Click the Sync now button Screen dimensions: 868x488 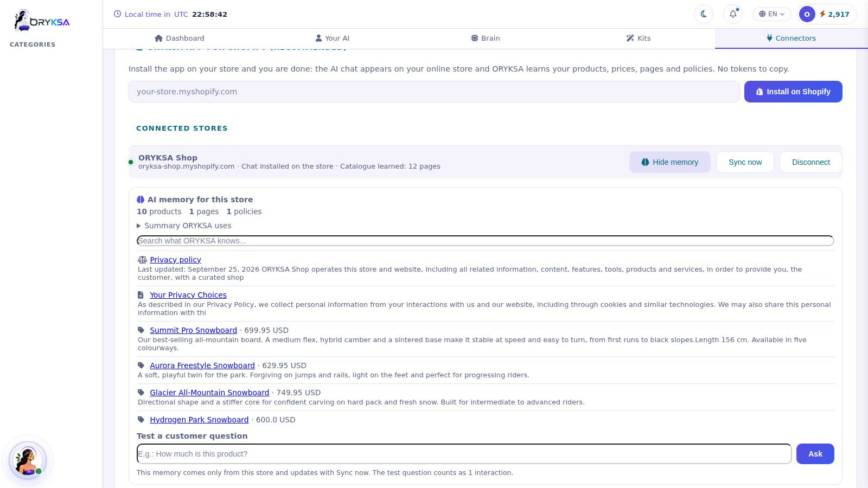coord(745,162)
